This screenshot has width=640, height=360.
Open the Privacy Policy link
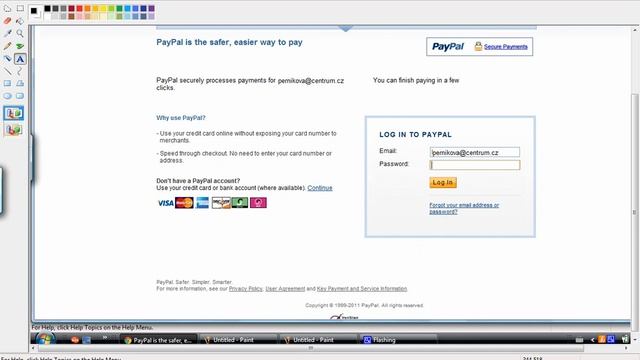tap(245, 289)
